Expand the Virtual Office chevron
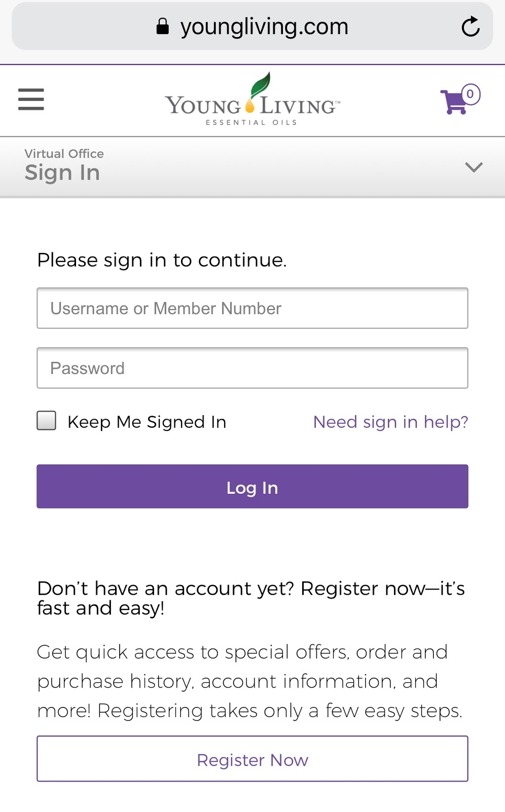This screenshot has width=505, height=812. (x=474, y=167)
